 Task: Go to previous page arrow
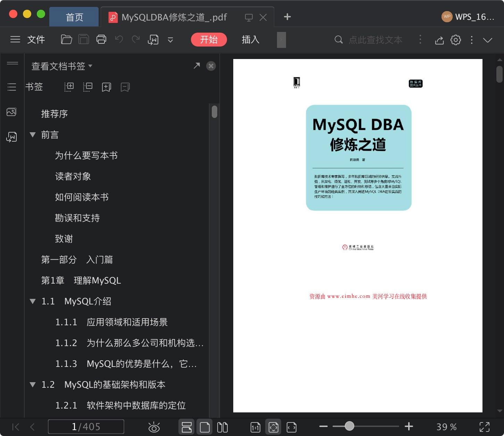(x=33, y=427)
